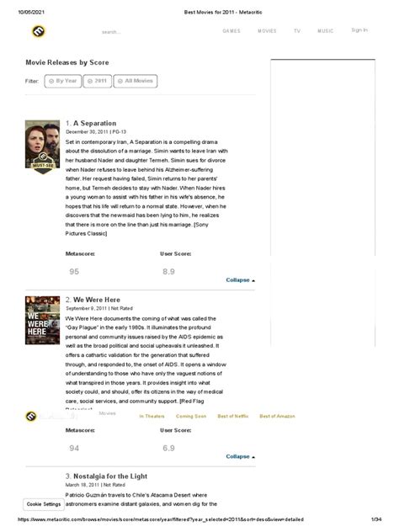This screenshot has width=399, height=532.
Task: Go to the Music section
Action: tap(326, 31)
